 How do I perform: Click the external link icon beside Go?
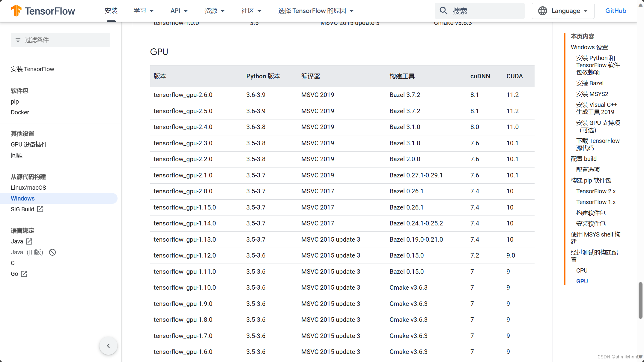tap(24, 274)
